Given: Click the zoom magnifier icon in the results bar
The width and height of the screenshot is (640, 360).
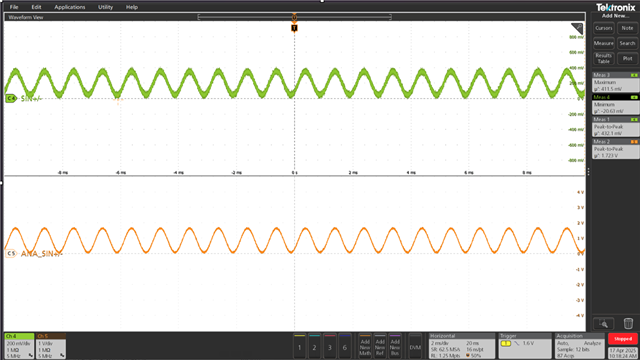Looking at the screenshot, I should (x=603, y=324).
